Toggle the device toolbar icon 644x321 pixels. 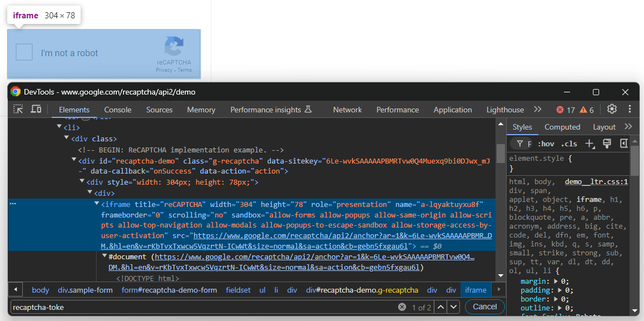click(x=36, y=109)
